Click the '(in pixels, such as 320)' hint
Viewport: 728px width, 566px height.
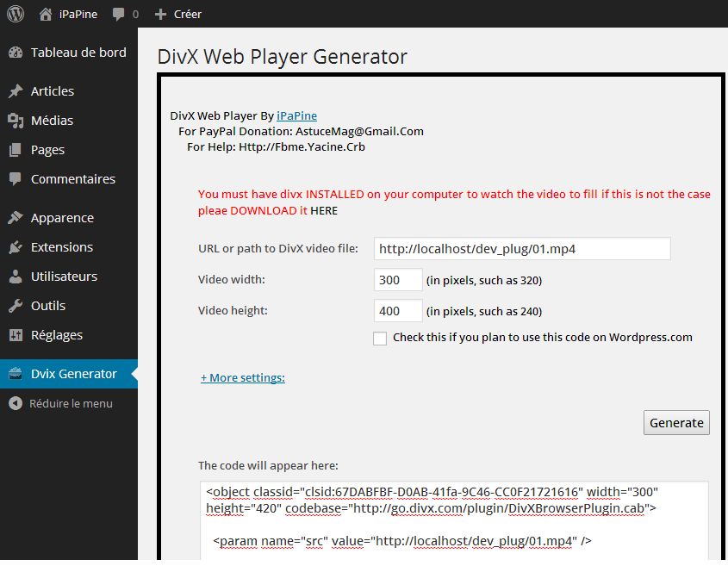[484, 281]
